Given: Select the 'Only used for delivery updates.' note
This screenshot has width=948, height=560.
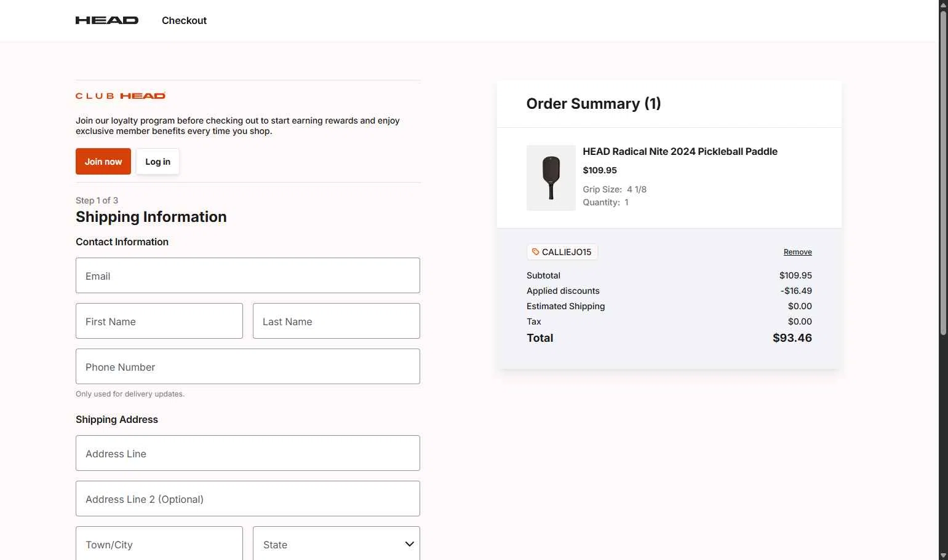Looking at the screenshot, I should [x=130, y=394].
